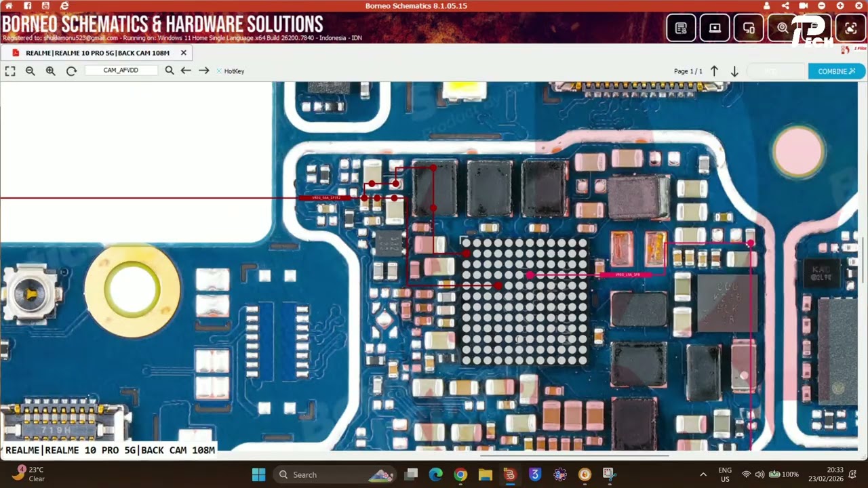Open the purple '3' taskbar app
Viewport: 868px width, 488px height.
pos(535,474)
